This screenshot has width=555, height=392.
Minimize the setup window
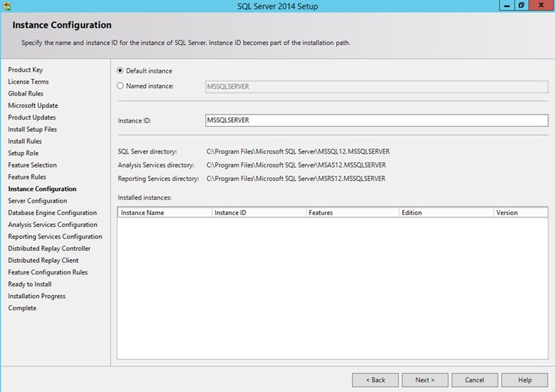point(506,6)
